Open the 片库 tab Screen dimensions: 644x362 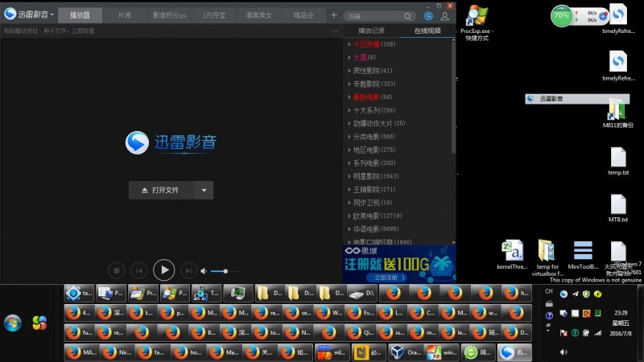point(125,15)
